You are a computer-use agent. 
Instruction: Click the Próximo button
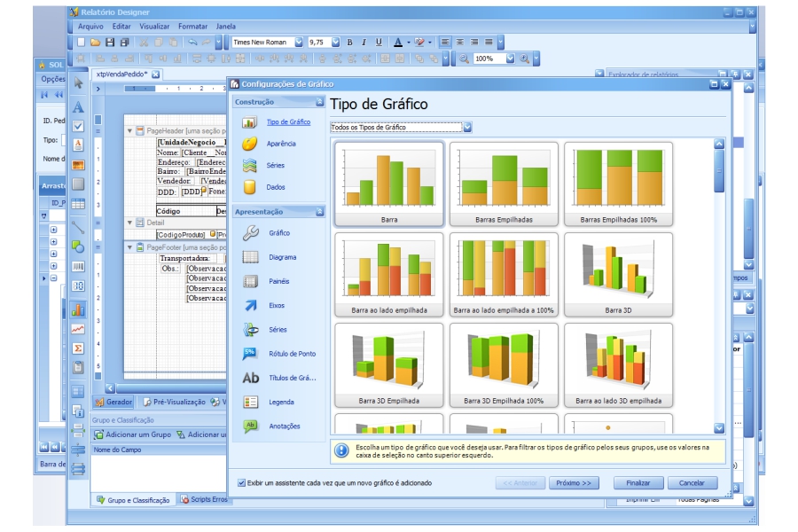tap(575, 483)
